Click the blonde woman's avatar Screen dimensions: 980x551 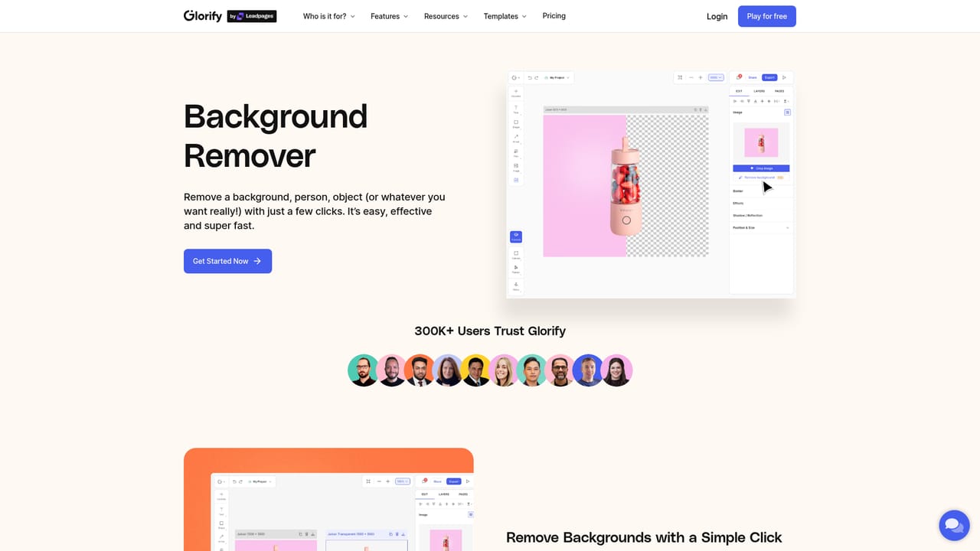point(504,370)
